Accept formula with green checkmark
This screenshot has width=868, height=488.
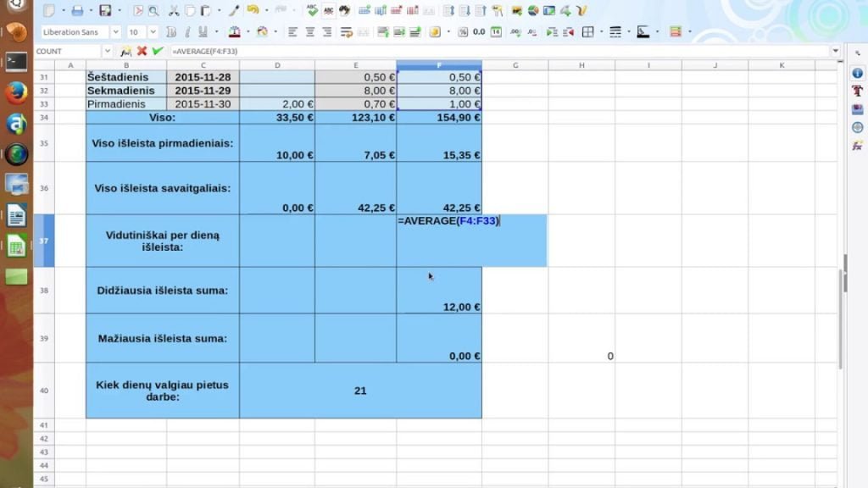[158, 51]
